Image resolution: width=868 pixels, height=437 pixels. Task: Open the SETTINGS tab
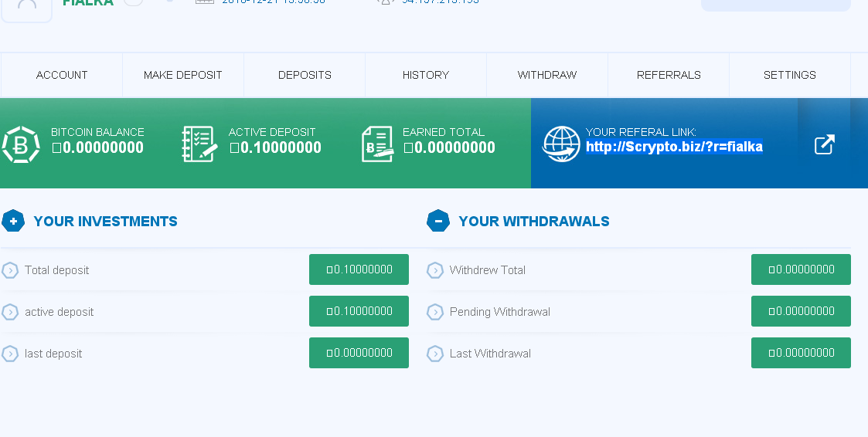click(x=790, y=75)
